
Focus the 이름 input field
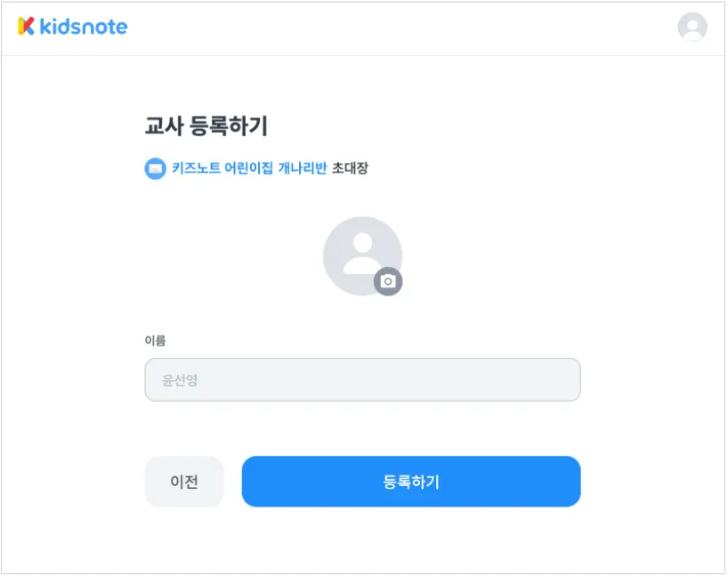[362, 380]
